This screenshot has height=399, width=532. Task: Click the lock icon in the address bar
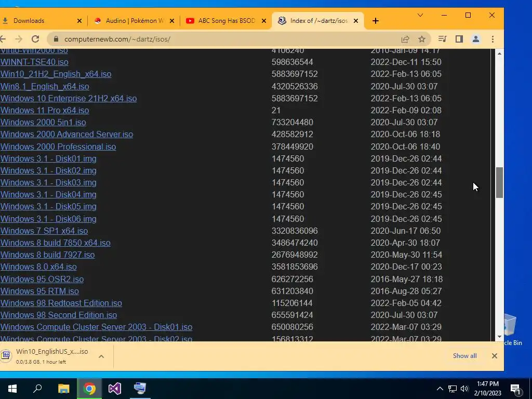coord(56,39)
